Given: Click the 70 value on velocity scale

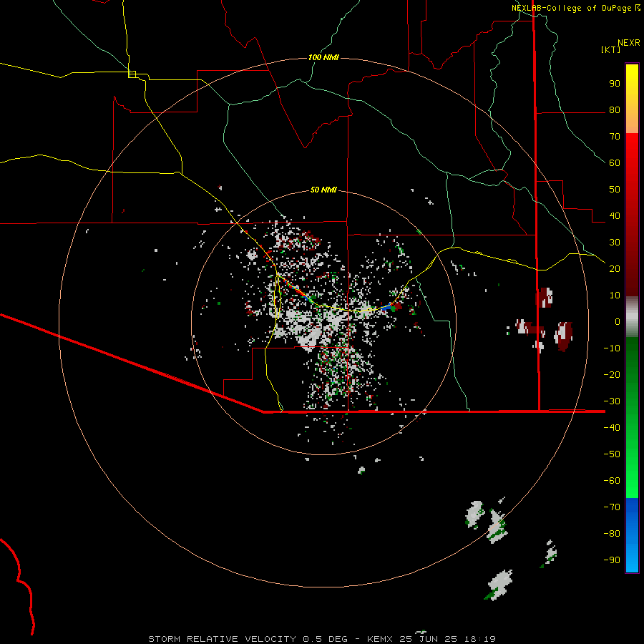Looking at the screenshot, I should click(x=615, y=137).
